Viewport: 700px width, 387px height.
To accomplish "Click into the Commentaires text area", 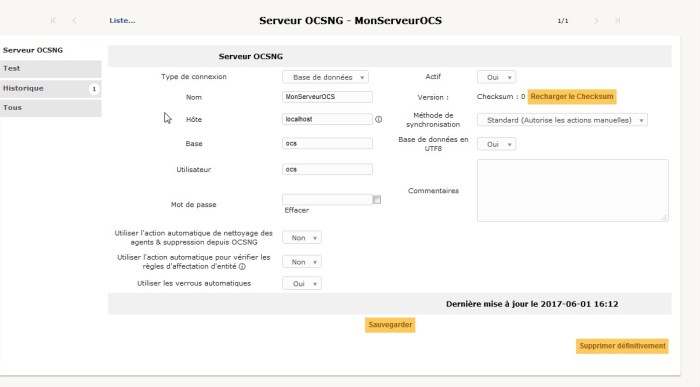I will point(573,191).
